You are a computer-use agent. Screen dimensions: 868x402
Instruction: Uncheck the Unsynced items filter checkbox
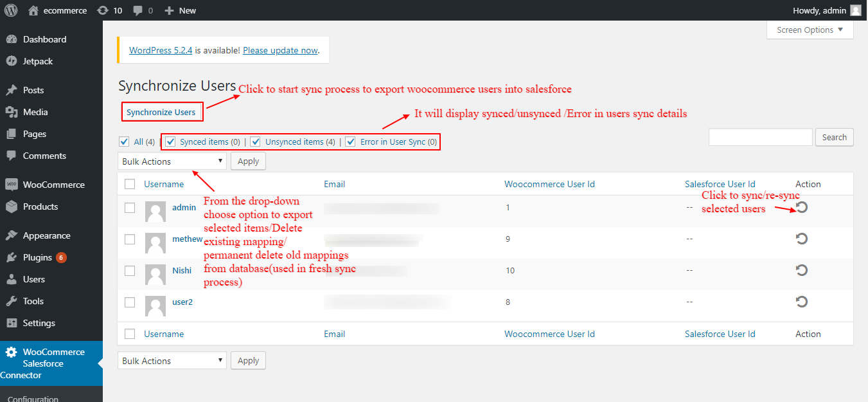pyautogui.click(x=256, y=142)
